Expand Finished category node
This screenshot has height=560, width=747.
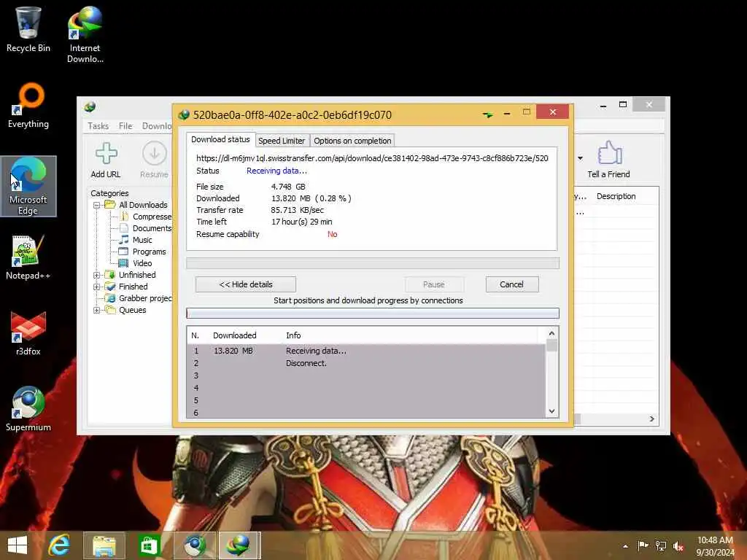coord(97,287)
